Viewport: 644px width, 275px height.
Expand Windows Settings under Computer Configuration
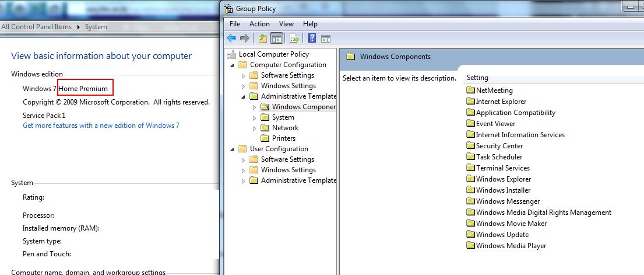(243, 86)
